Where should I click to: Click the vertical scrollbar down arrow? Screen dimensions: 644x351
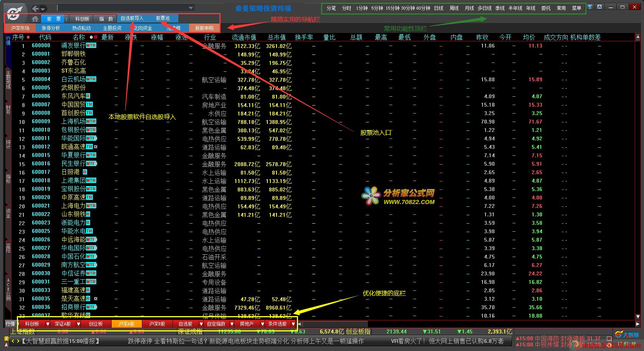point(638,316)
